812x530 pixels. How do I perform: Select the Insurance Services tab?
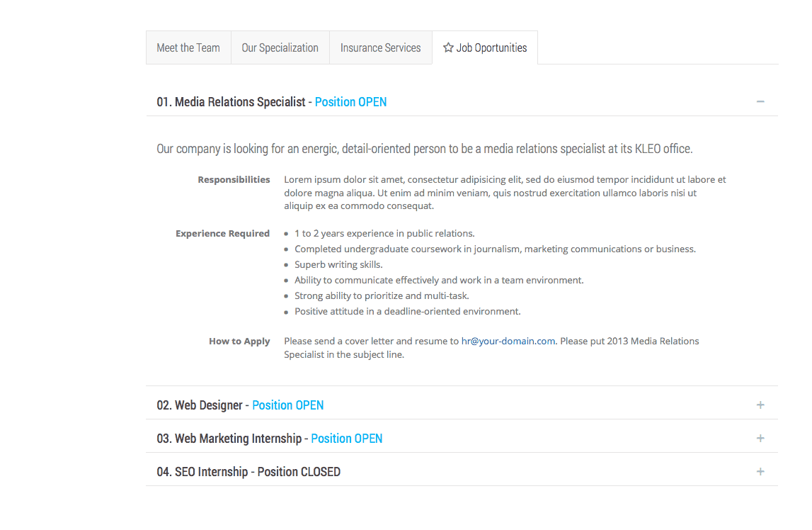click(x=380, y=47)
